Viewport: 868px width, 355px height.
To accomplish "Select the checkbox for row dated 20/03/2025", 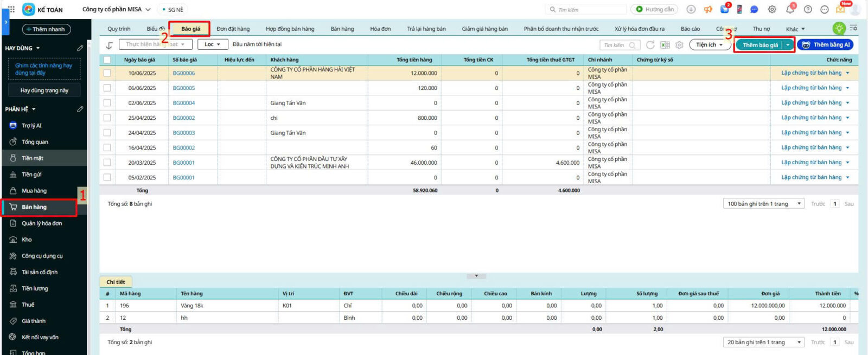I will [x=107, y=163].
